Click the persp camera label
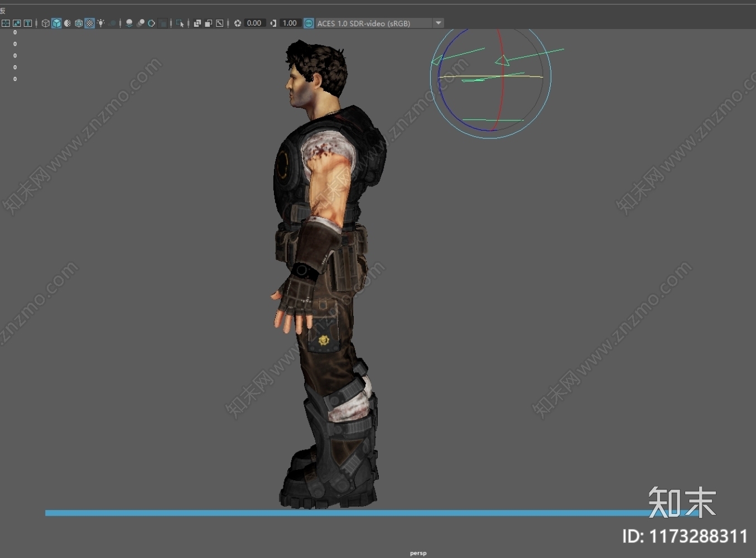756x558 pixels. (418, 553)
